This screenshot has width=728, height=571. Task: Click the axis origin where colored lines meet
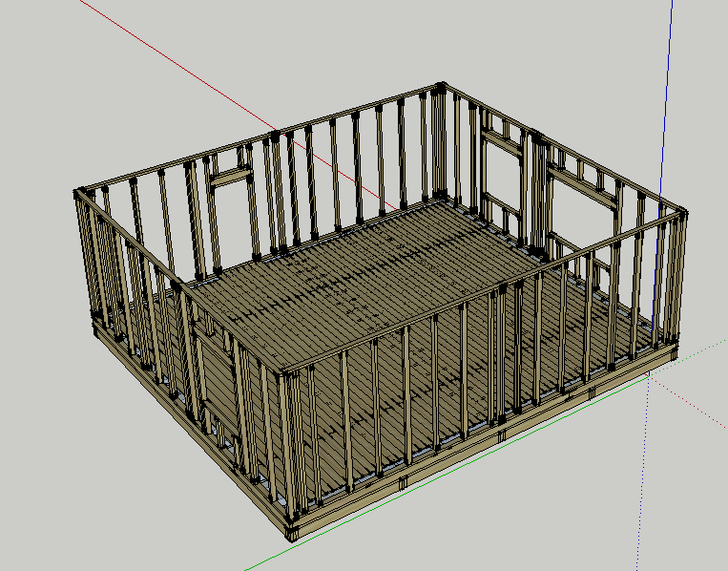tap(649, 374)
